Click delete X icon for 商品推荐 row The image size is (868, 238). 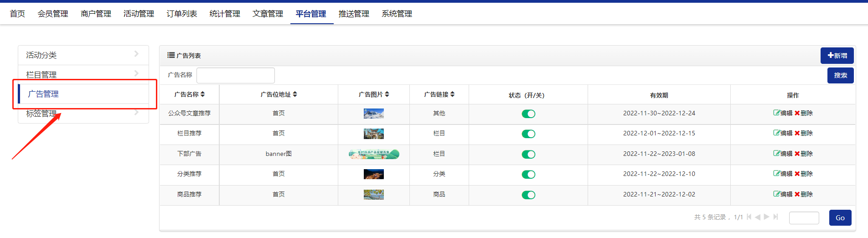coord(797,194)
